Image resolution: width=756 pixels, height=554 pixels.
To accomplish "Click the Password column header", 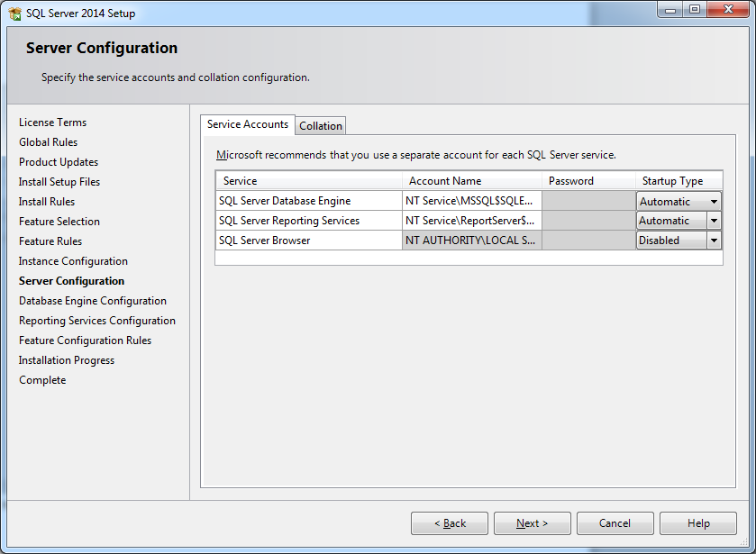I will (588, 181).
